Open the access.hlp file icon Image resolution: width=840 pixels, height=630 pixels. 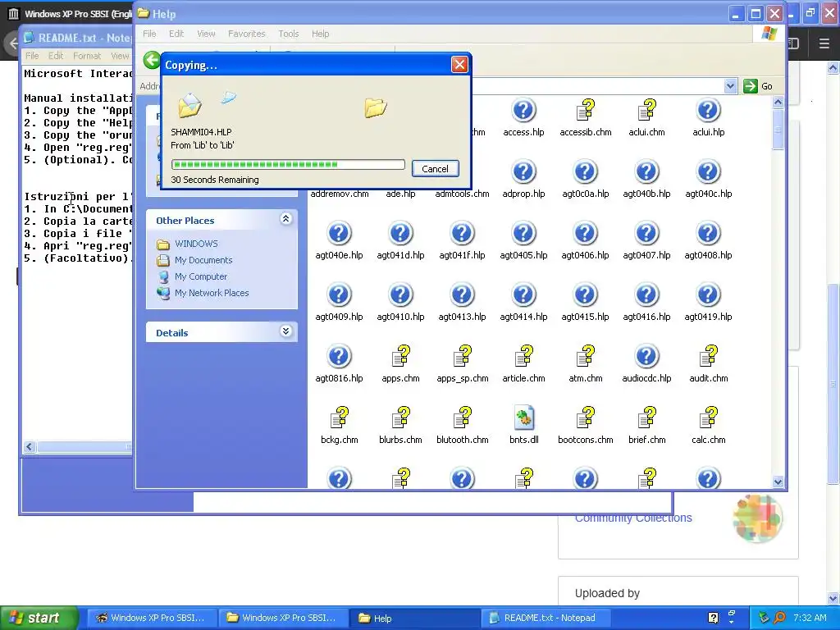coord(523,111)
